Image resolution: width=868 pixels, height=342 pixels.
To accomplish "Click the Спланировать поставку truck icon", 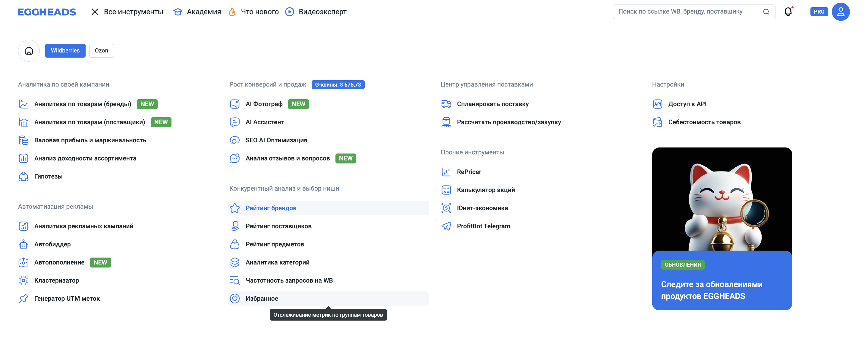I will 446,104.
